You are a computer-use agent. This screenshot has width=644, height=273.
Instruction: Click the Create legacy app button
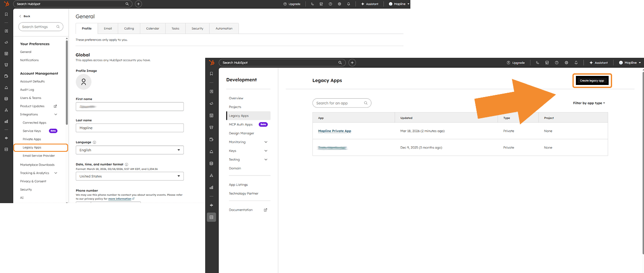592,80
